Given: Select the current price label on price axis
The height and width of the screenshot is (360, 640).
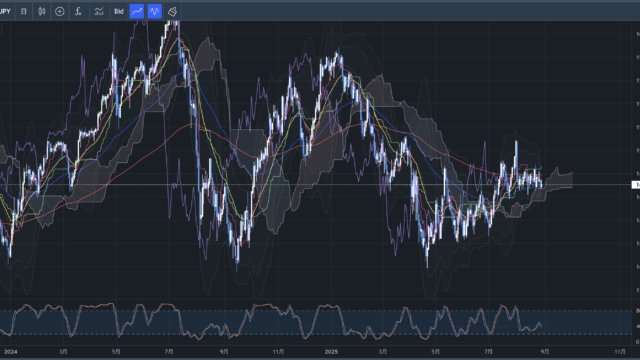Looking at the screenshot, I should click(636, 185).
